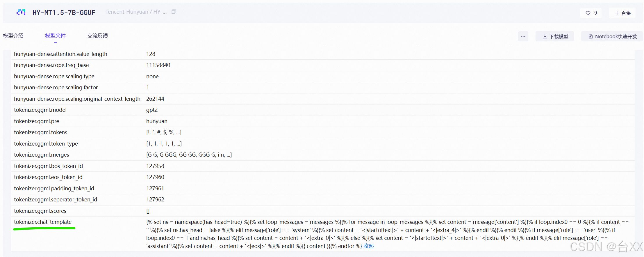This screenshot has width=644, height=257.
Task: Click the padding token id value 127961
Action: pyautogui.click(x=155, y=188)
